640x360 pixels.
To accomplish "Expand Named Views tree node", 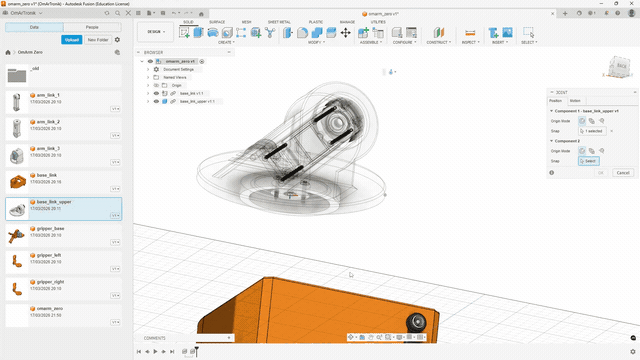I will tap(148, 77).
